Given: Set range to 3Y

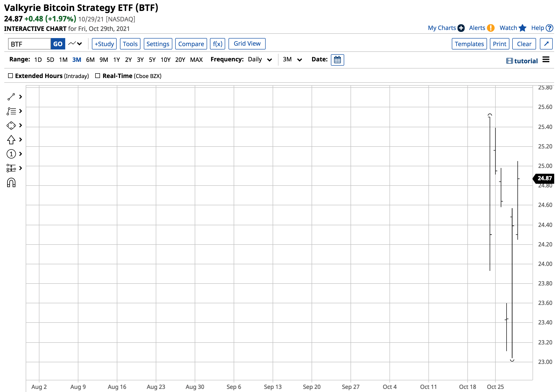Looking at the screenshot, I should tap(140, 60).
